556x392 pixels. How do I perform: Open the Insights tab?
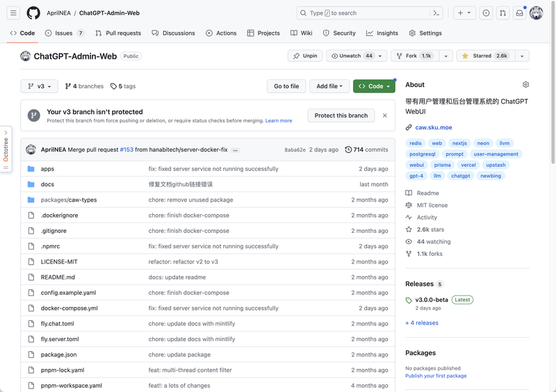point(382,33)
